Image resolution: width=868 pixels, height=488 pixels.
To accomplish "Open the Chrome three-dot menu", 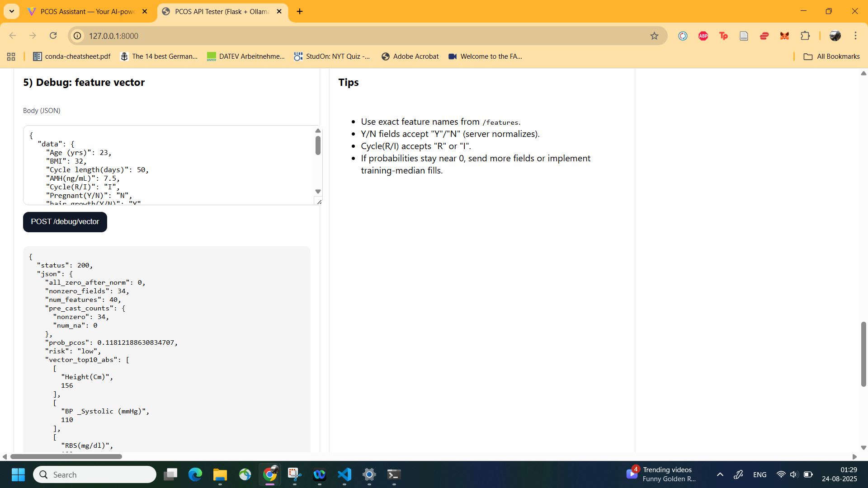I will click(x=855, y=36).
